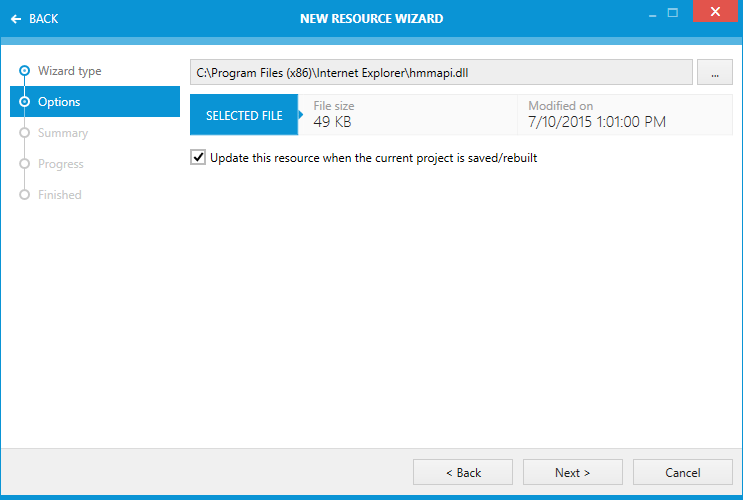Select the Options step in sidebar
Image resolution: width=743 pixels, height=500 pixels.
pos(95,102)
